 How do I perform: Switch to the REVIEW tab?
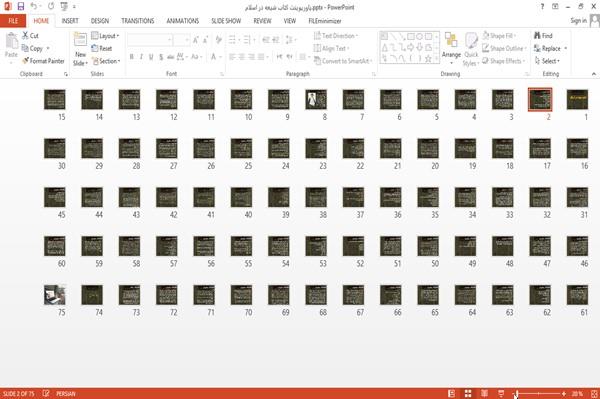[262, 21]
